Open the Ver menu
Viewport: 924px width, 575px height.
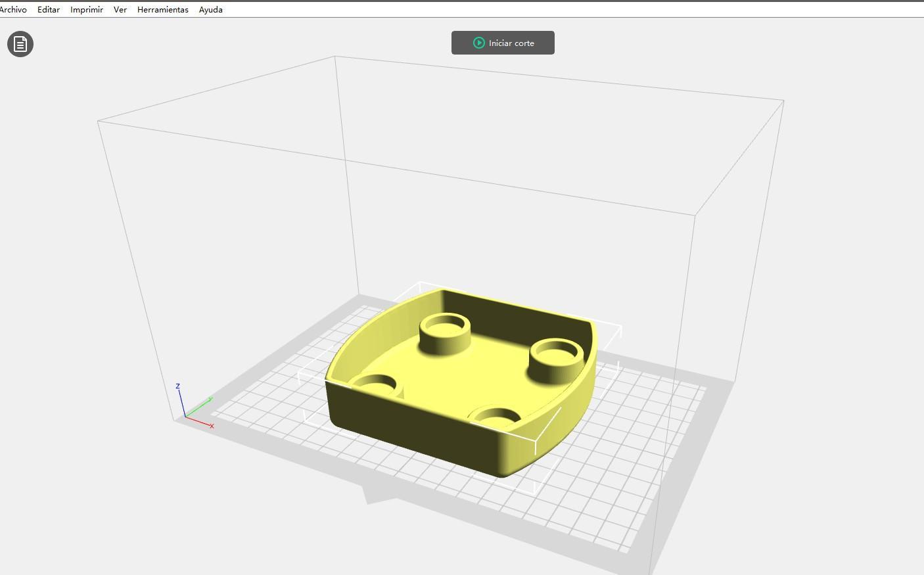point(120,10)
